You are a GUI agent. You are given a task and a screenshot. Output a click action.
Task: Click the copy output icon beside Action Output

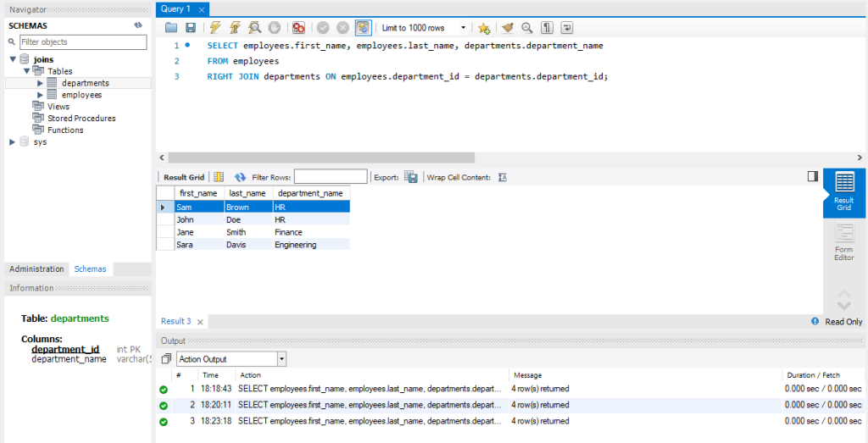(166, 359)
